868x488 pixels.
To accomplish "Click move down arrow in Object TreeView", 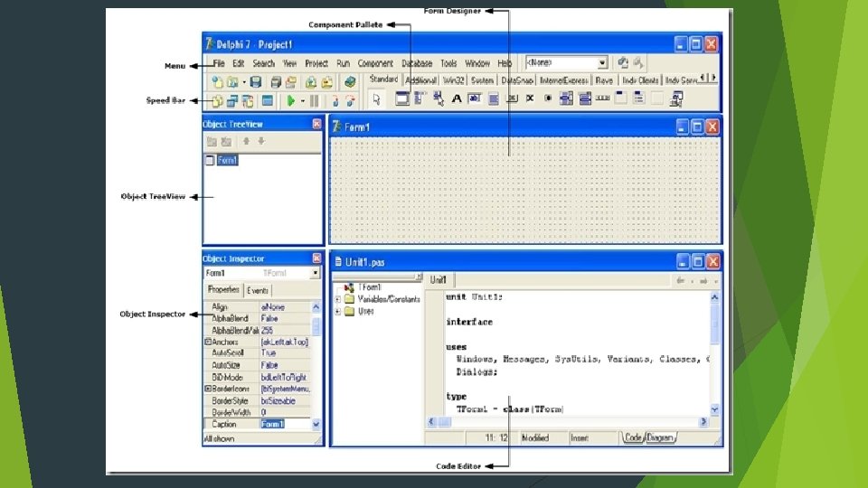I will coord(260,142).
